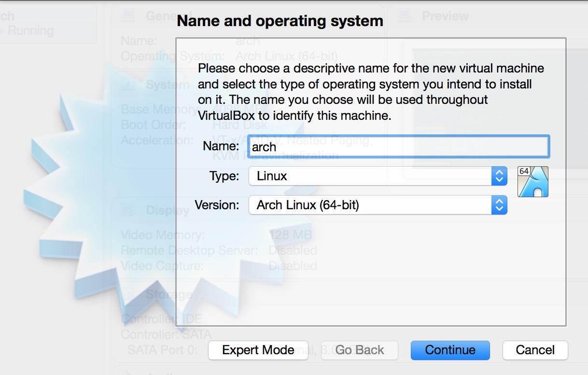Click 'Acceleration:' text in background window
The width and height of the screenshot is (588, 375).
point(157,141)
